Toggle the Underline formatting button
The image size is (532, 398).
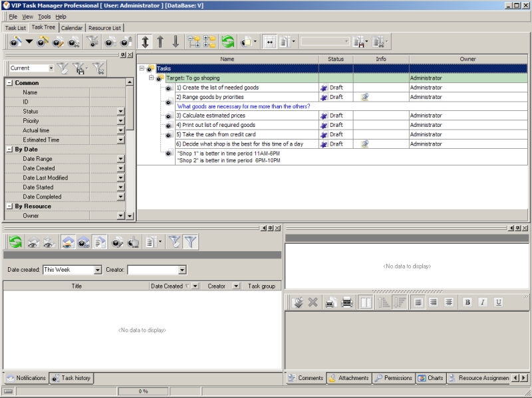[x=498, y=302]
